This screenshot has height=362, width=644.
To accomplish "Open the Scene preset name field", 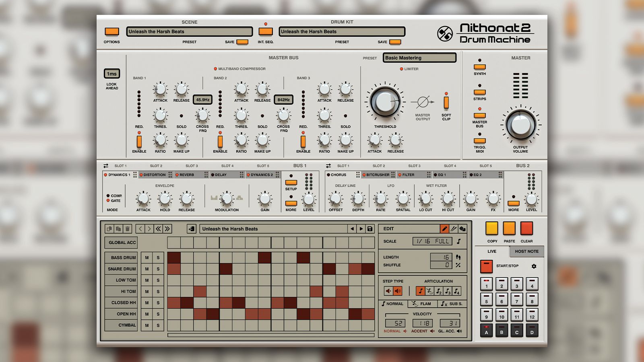I will 190,31.
